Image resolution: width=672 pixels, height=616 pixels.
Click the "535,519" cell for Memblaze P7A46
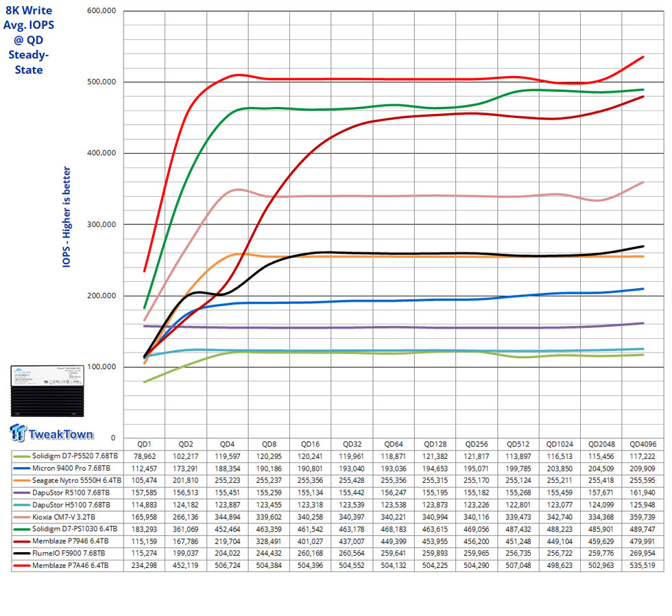click(x=643, y=565)
